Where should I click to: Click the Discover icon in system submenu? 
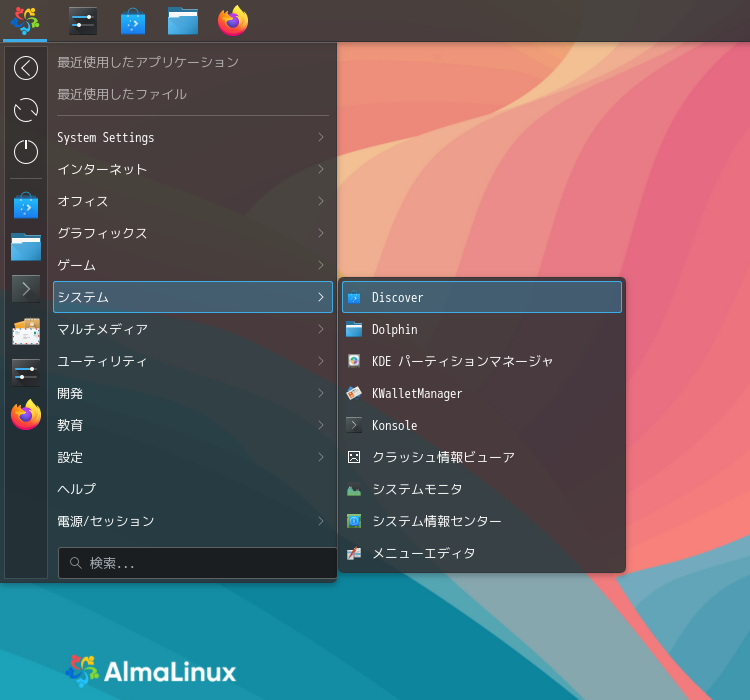click(354, 297)
